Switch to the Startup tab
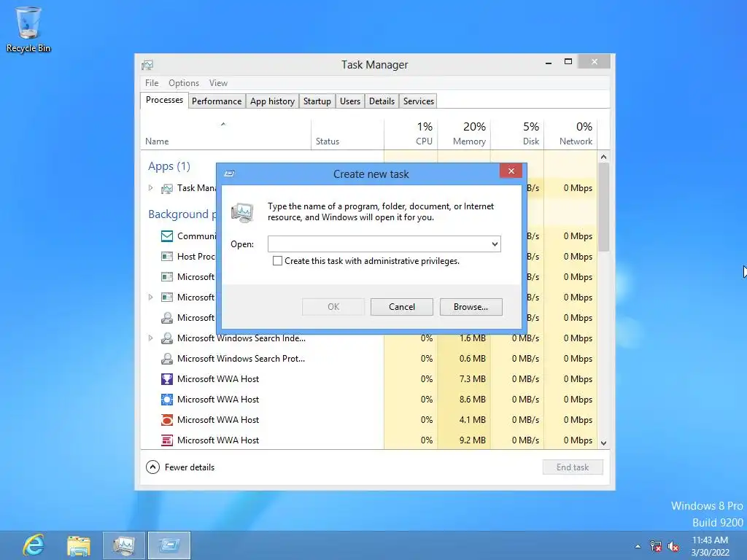The height and width of the screenshot is (560, 747). pyautogui.click(x=317, y=101)
